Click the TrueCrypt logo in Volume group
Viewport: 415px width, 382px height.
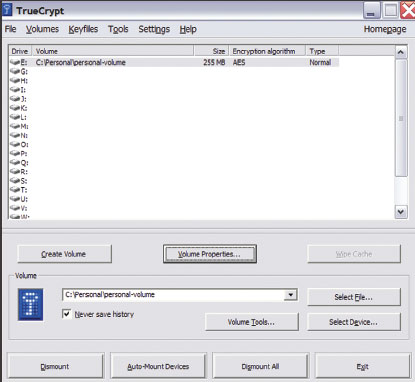30,305
